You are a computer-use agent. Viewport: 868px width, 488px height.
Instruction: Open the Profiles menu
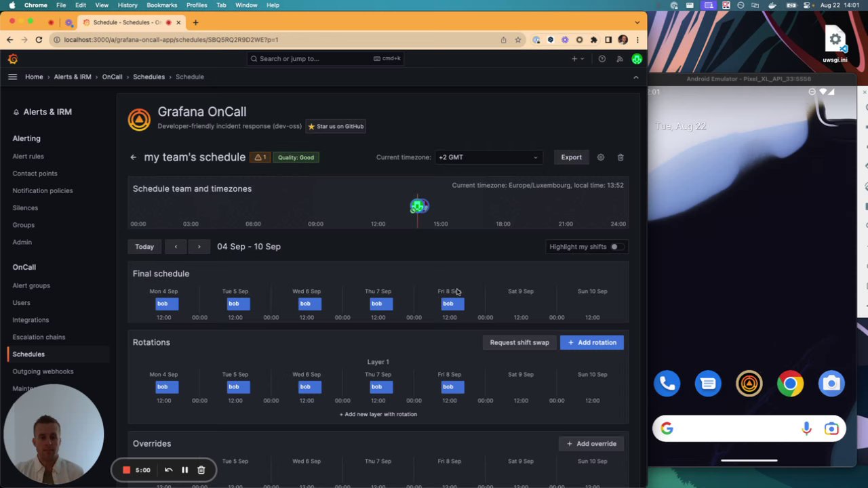pos(197,5)
